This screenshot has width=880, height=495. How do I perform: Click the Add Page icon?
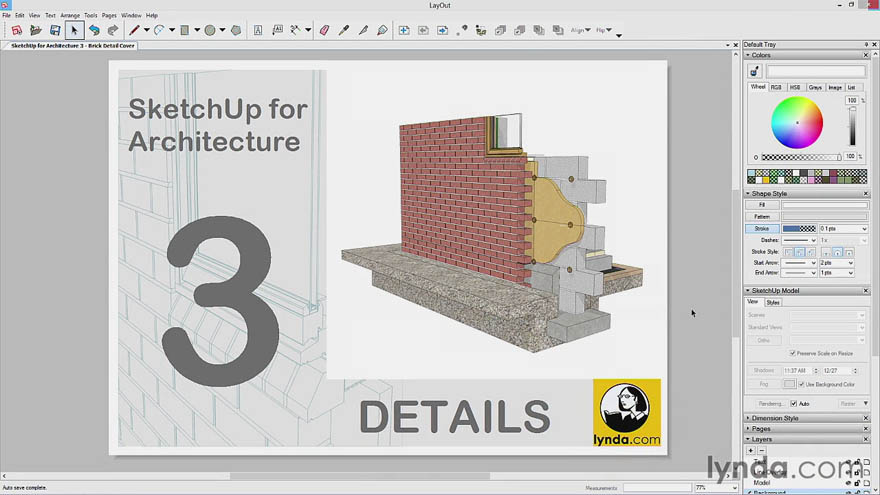click(x=404, y=30)
